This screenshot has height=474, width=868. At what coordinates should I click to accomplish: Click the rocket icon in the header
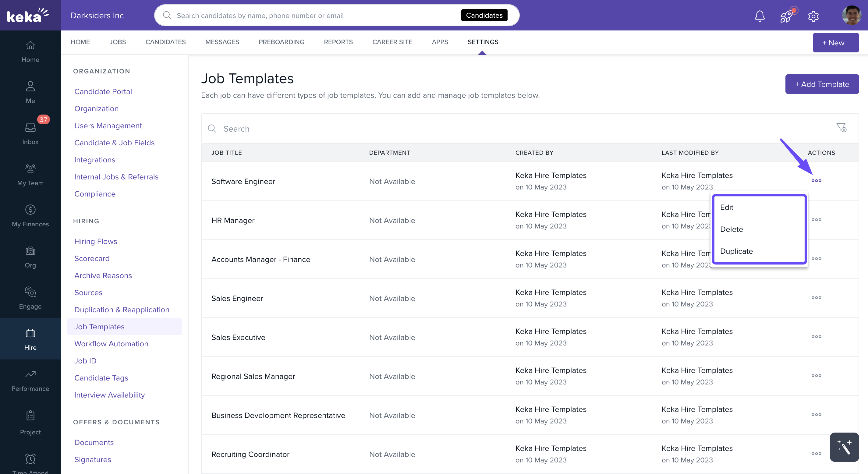[x=786, y=16]
